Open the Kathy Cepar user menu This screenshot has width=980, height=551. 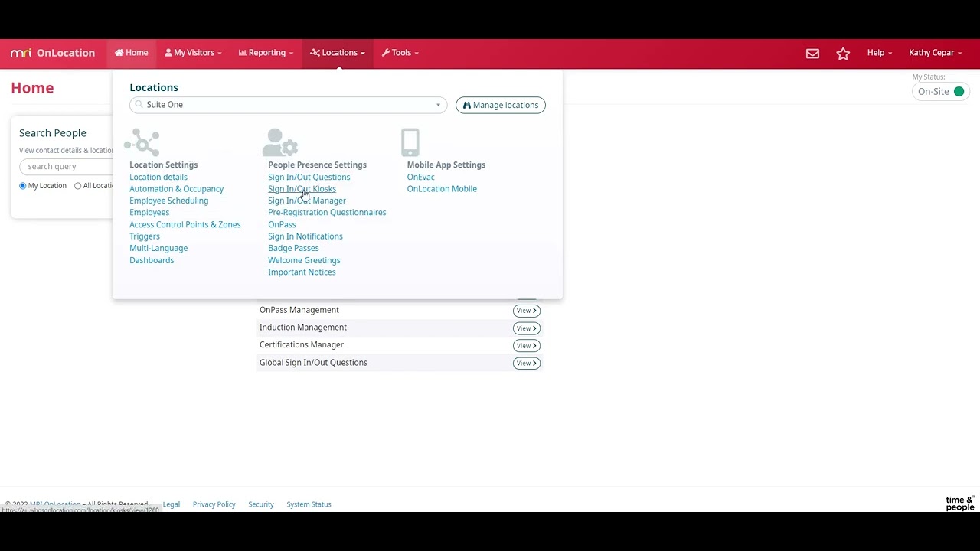[x=935, y=53]
